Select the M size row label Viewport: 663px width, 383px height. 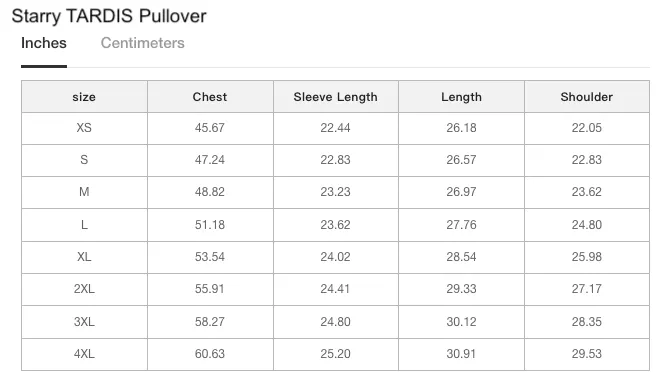point(84,192)
